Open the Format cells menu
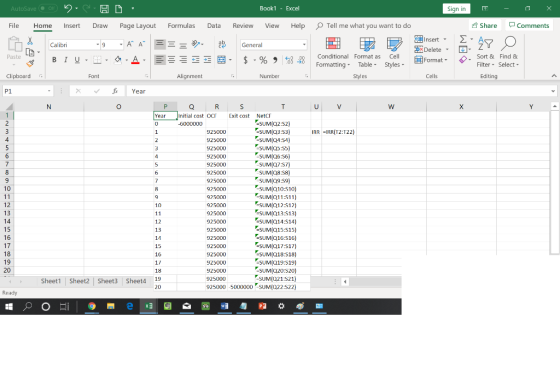 (431, 60)
